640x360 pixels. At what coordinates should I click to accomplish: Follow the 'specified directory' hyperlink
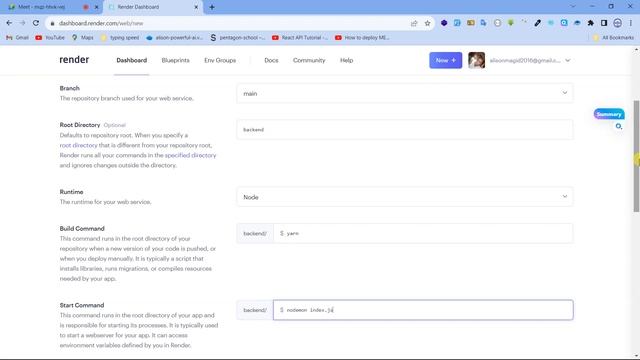click(191, 156)
